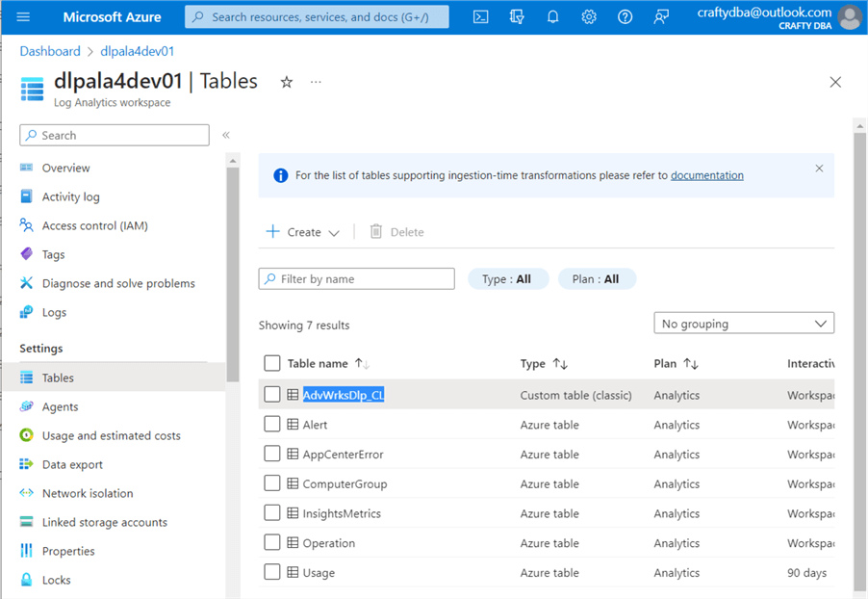The image size is (868, 599).
Task: Click the table icon beside Operation
Action: tap(293, 542)
